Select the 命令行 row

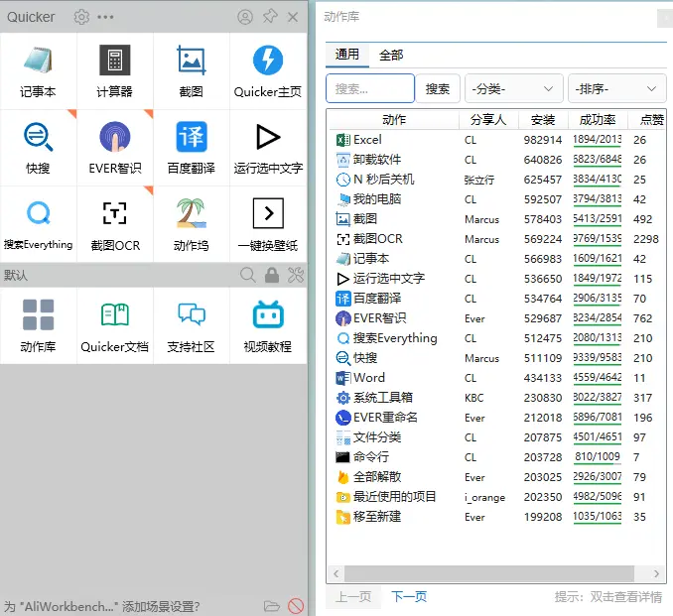point(497,457)
